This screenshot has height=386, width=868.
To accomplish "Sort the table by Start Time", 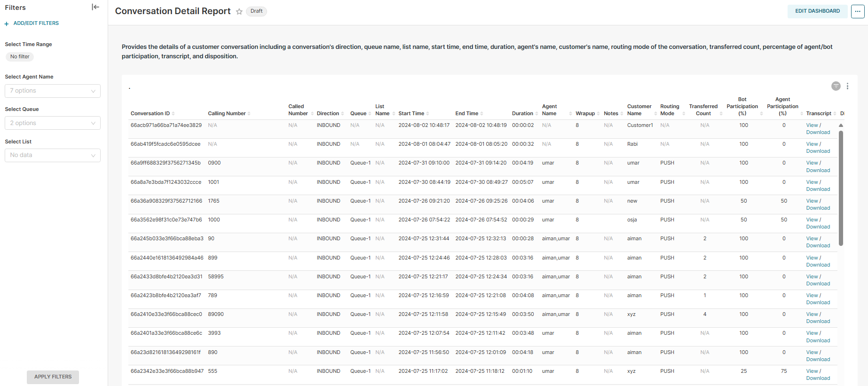I will (427, 114).
